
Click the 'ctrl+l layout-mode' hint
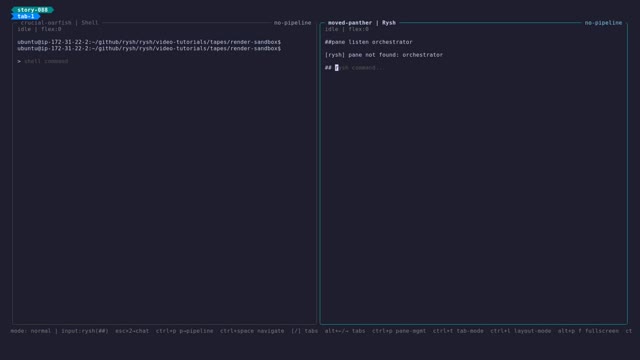click(520, 331)
